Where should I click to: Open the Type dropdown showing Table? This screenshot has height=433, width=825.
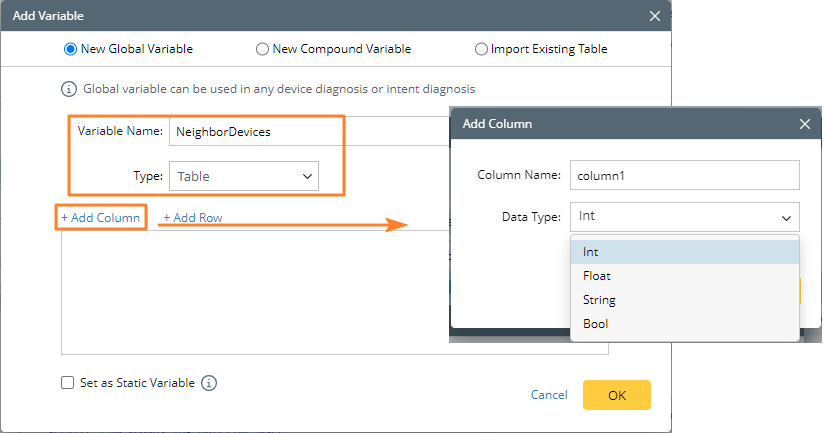244,176
